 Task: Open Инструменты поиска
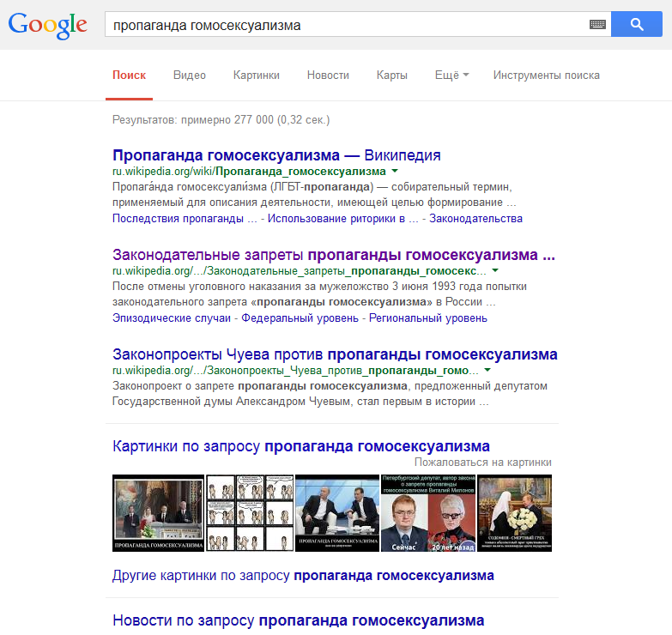(547, 75)
